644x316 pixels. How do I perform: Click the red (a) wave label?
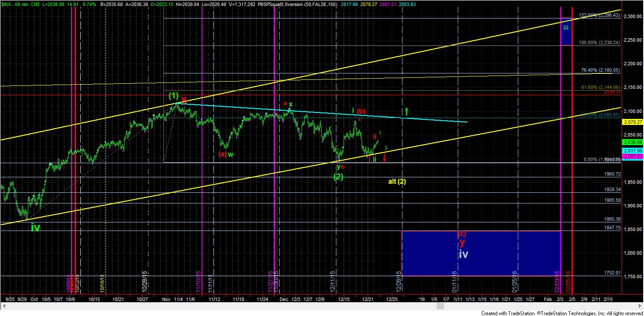[222, 154]
